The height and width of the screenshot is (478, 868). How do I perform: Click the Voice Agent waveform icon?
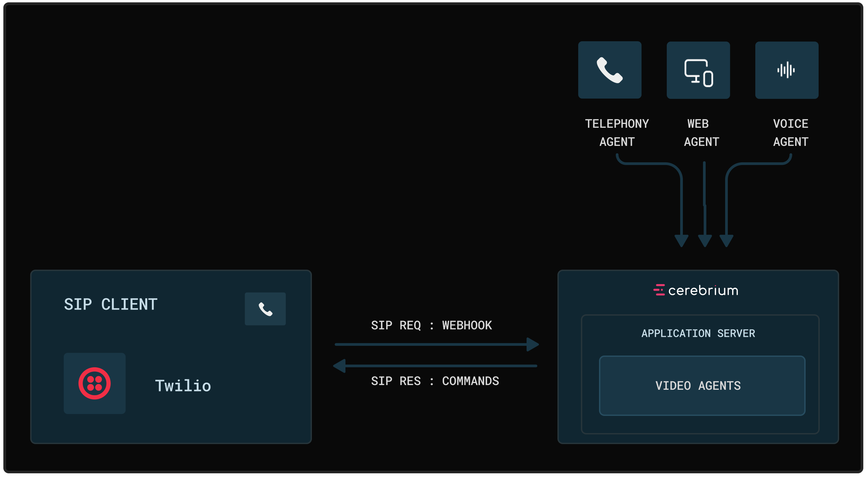click(786, 70)
